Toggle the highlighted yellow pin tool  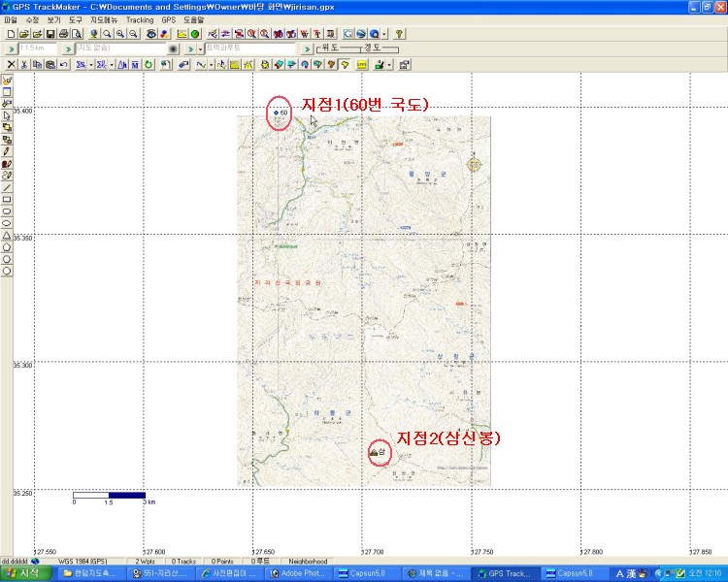345,65
